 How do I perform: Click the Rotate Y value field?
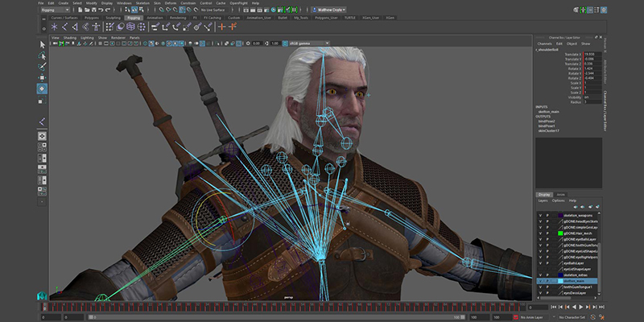tap(592, 73)
